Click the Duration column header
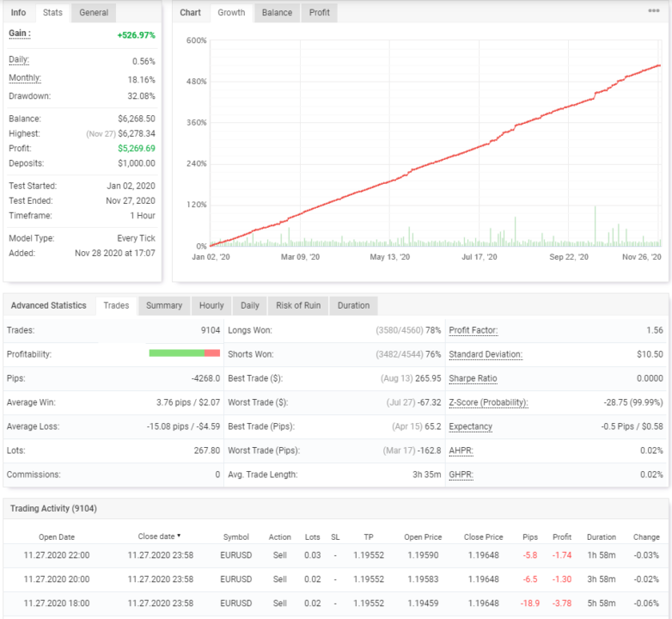Screen dimensions: 672x619 click(x=601, y=537)
